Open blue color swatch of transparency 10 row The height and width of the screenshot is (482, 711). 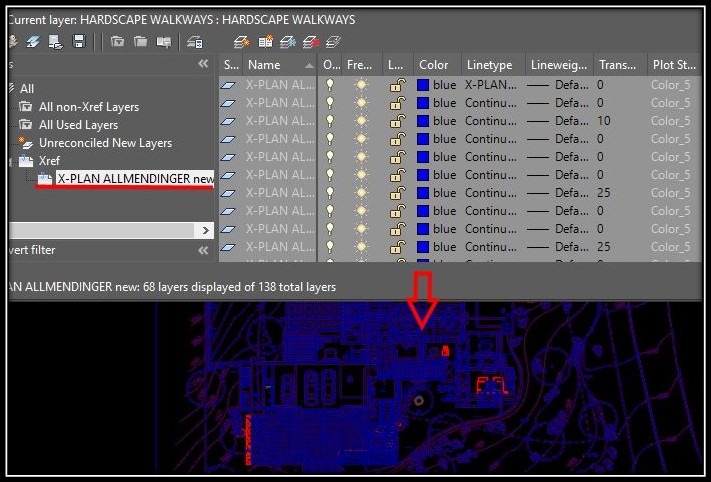click(x=423, y=121)
